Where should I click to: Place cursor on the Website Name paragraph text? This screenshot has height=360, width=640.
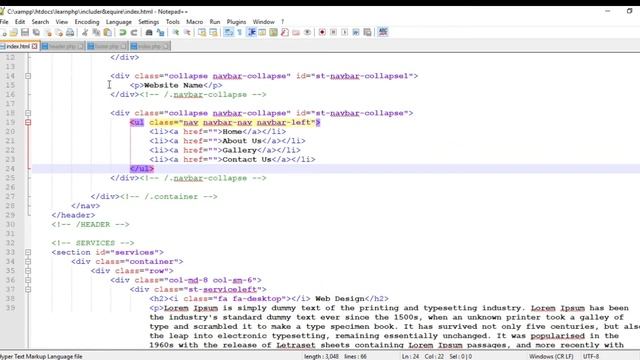tap(173, 85)
